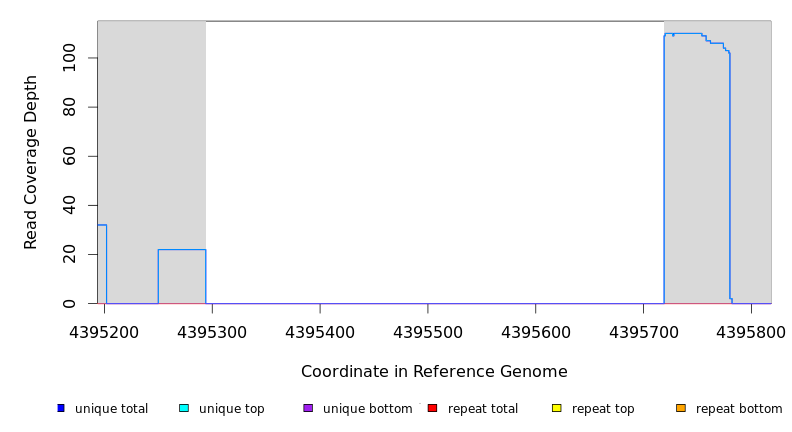Select the 'unique total' legend label

point(111,409)
